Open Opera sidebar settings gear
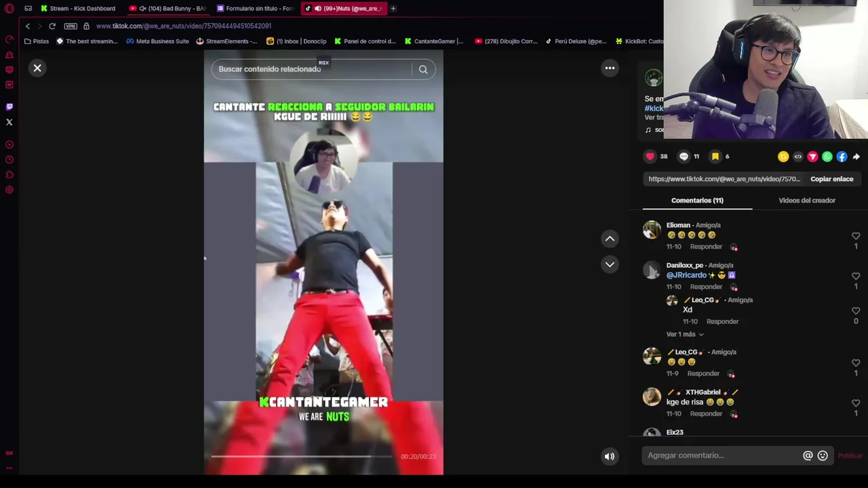The height and width of the screenshot is (488, 868). pos(9,190)
